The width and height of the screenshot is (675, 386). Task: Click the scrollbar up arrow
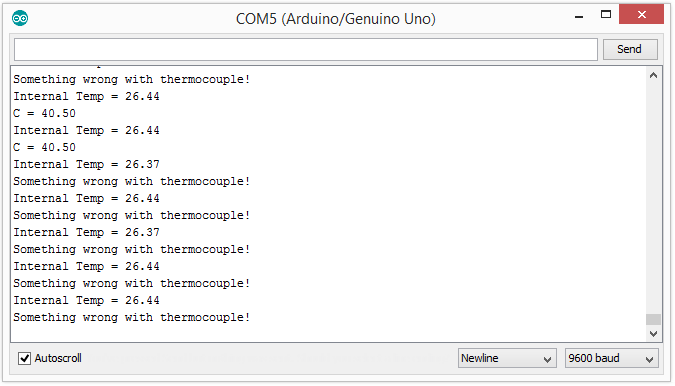click(653, 76)
